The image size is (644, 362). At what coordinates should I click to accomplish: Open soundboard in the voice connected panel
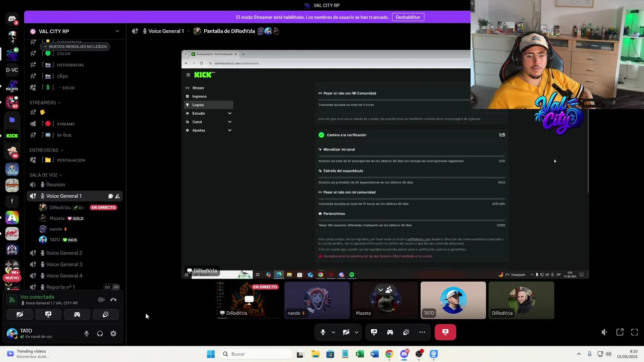coord(106,314)
